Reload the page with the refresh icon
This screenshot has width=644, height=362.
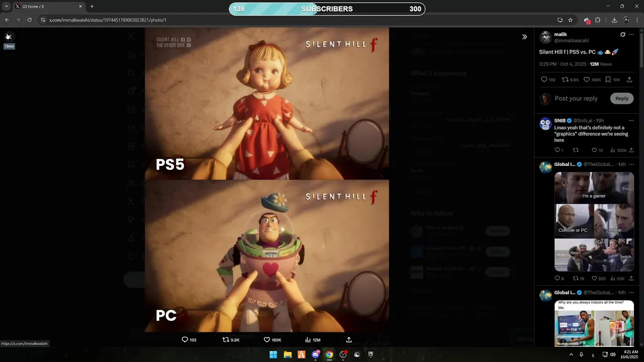(29, 20)
